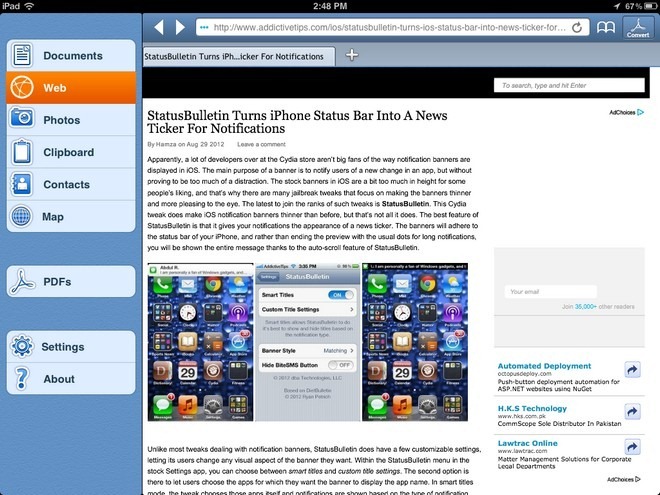Open the left iPhone home screen screenshot

point(200,342)
